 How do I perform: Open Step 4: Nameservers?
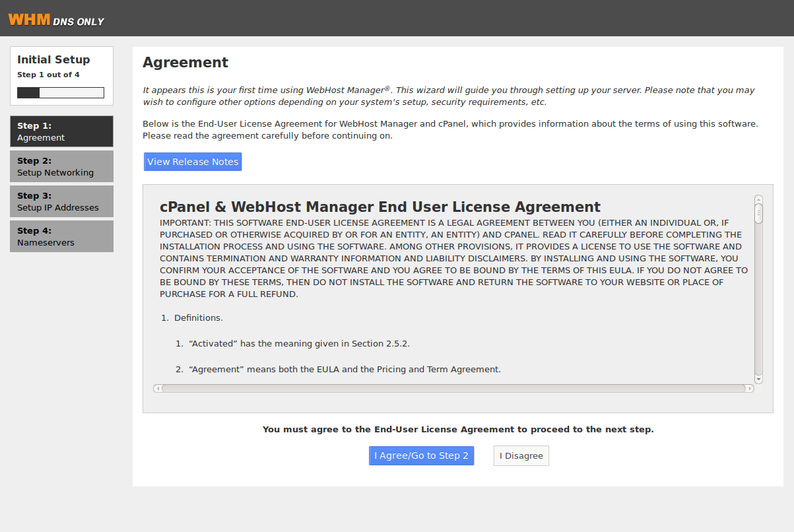pyautogui.click(x=61, y=236)
